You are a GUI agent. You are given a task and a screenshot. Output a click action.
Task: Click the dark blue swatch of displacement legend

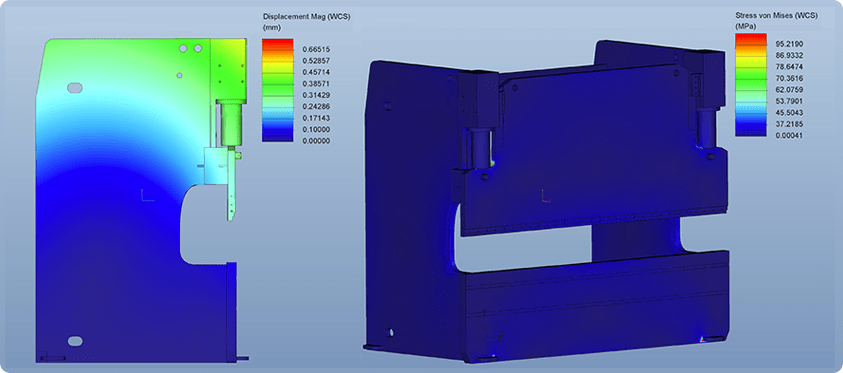coord(277,135)
